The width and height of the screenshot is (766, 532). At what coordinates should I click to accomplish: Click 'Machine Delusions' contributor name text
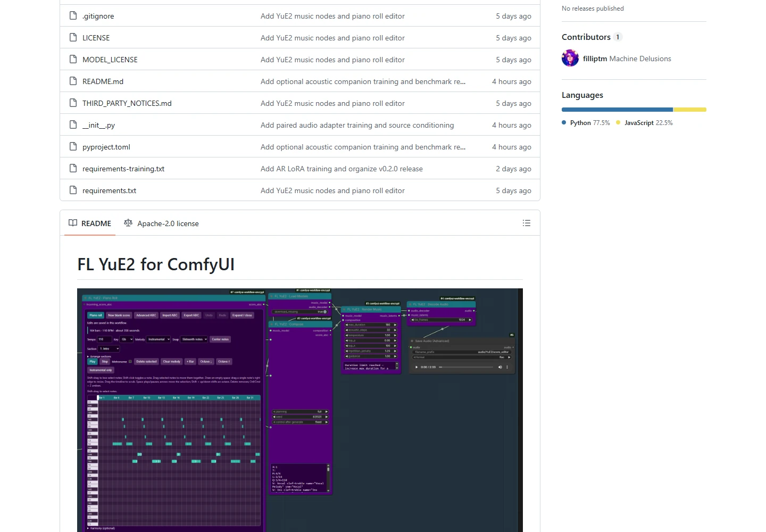(640, 59)
